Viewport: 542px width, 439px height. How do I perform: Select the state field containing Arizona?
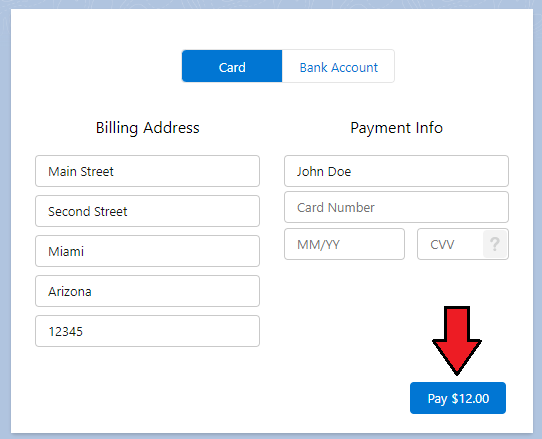(x=147, y=291)
